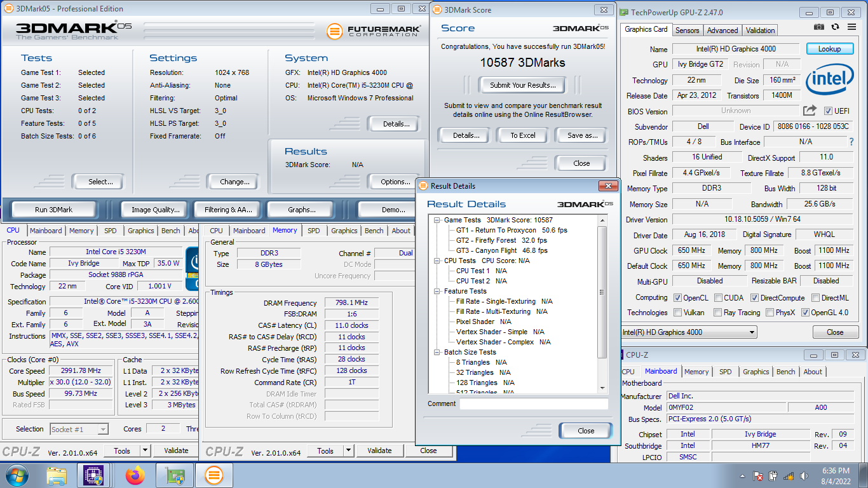
Task: Click the network signal tray icon
Action: coord(788,476)
